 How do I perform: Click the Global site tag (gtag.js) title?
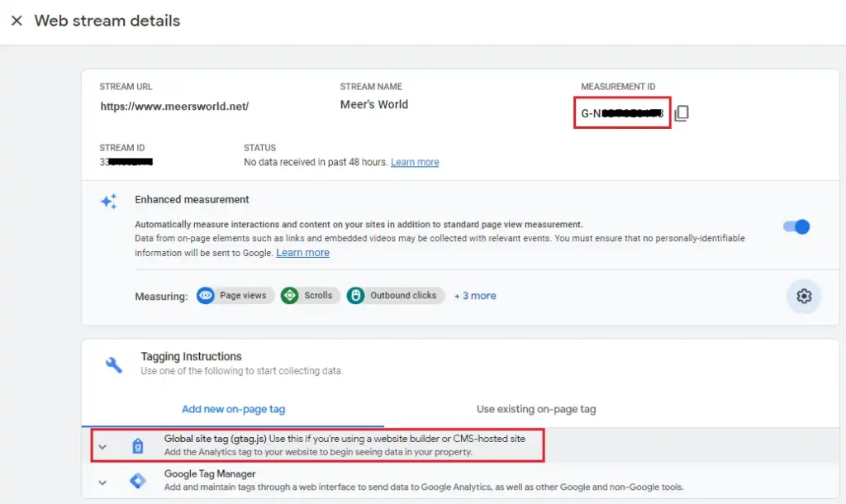pos(216,439)
